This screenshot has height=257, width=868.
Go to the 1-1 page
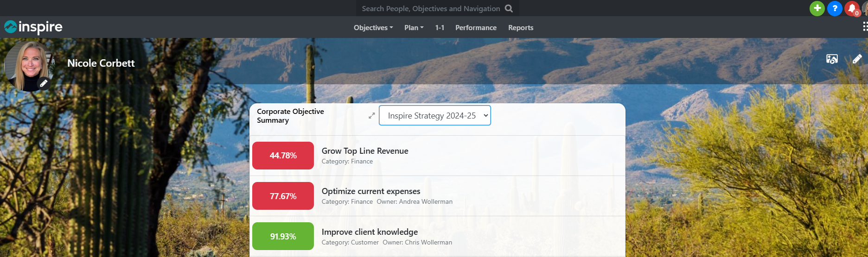coord(440,28)
